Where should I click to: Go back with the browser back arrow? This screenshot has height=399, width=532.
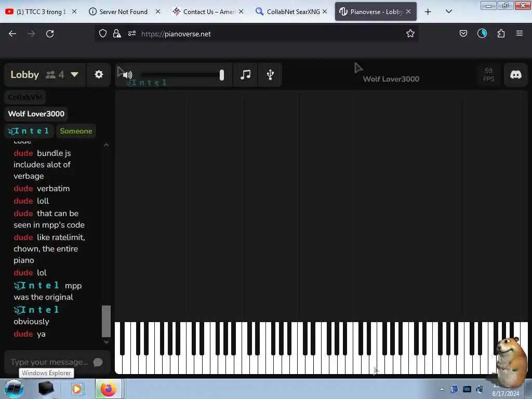pyautogui.click(x=12, y=34)
